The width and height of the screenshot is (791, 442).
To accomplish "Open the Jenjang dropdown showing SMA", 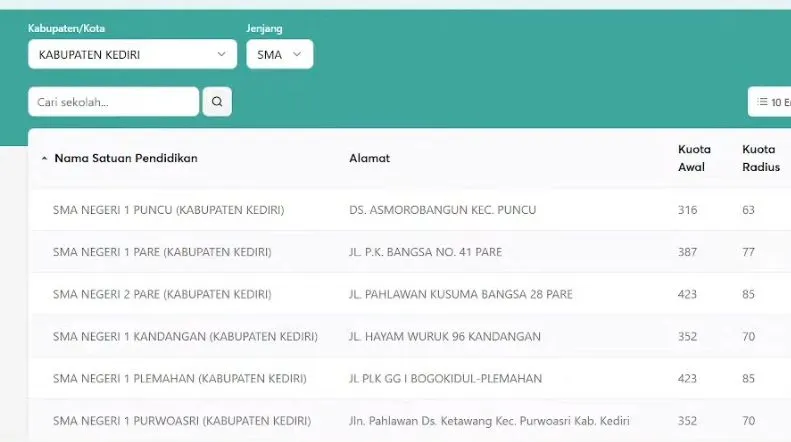I will tap(279, 54).
